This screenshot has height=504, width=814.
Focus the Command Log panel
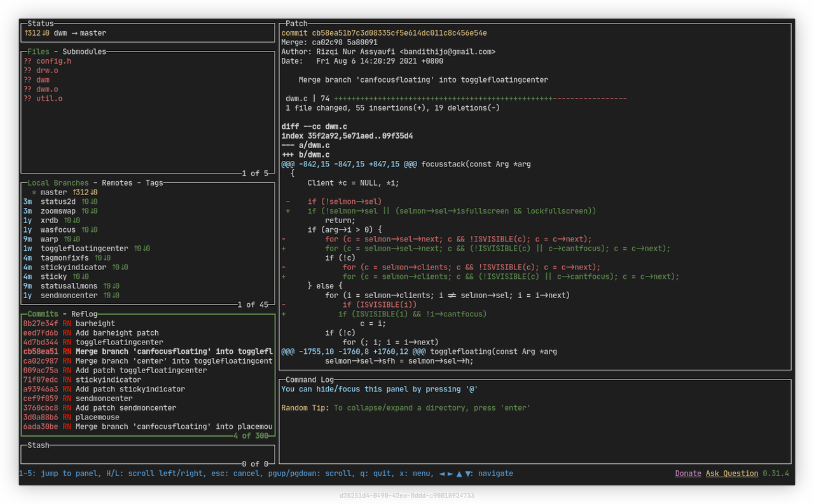pos(534,432)
